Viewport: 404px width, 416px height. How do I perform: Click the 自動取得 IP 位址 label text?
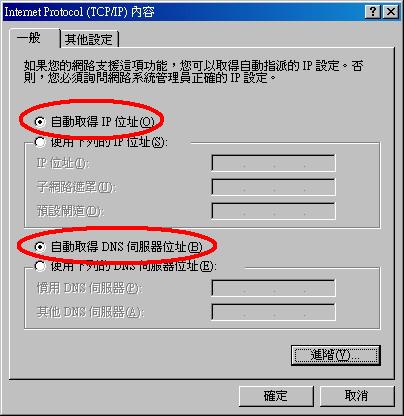[x=103, y=122]
